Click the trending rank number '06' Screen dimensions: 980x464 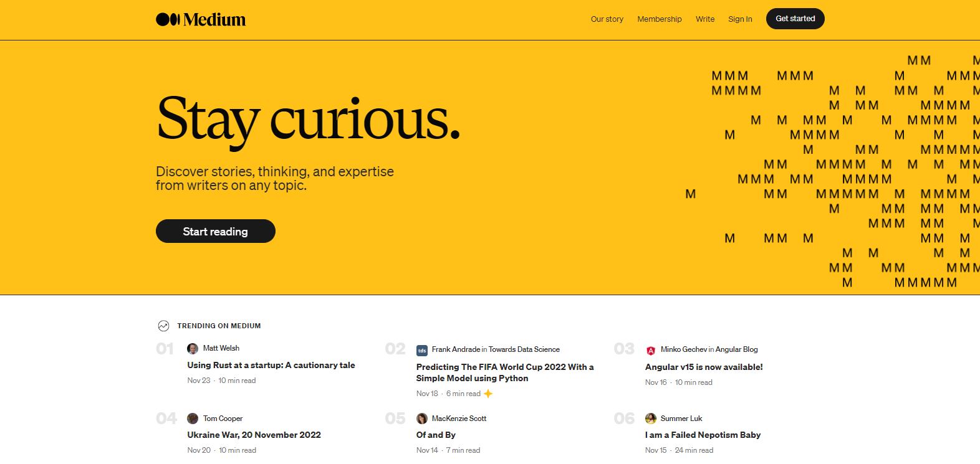click(625, 419)
